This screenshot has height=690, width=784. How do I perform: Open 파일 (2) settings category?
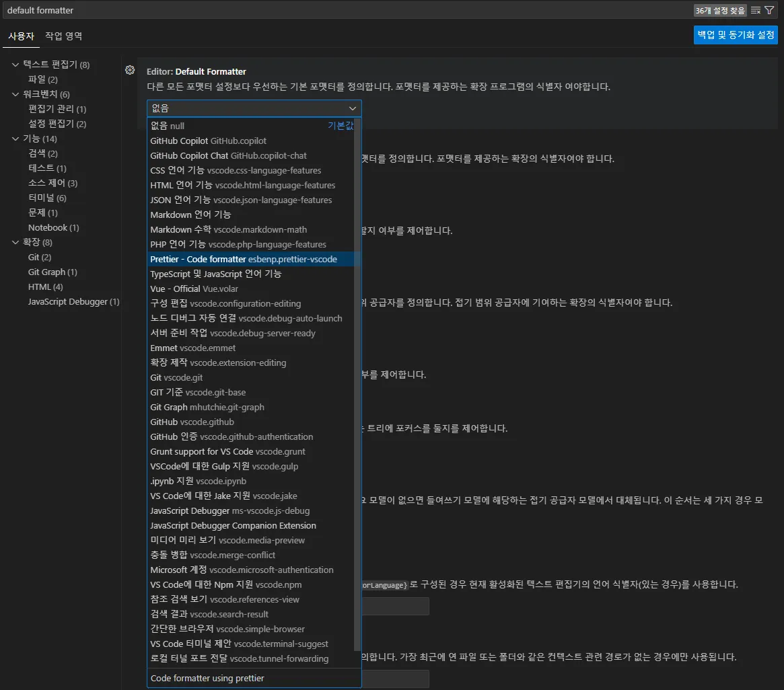(43, 79)
